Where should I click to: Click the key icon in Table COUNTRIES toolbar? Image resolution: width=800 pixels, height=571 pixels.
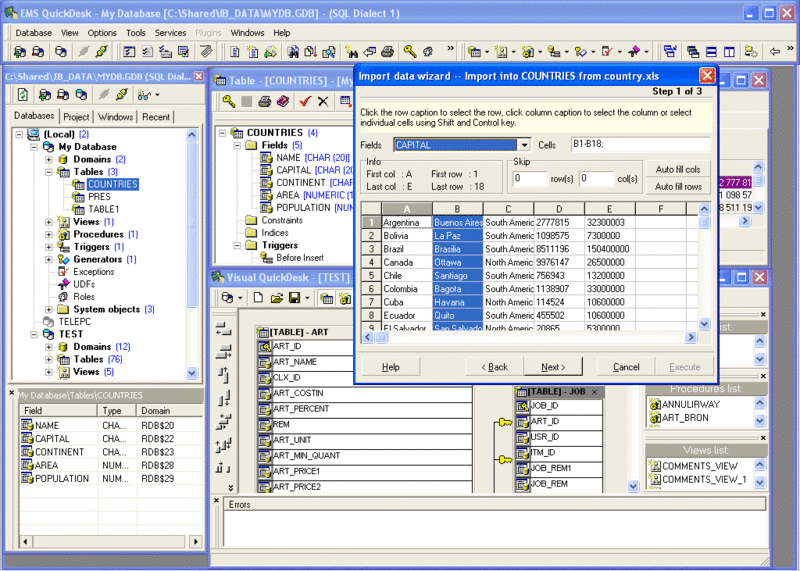point(229,102)
